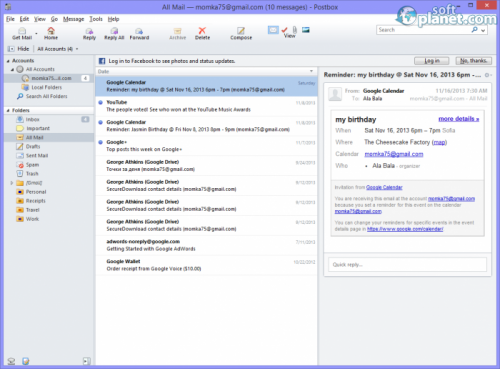Forward the selected message

(x=139, y=33)
